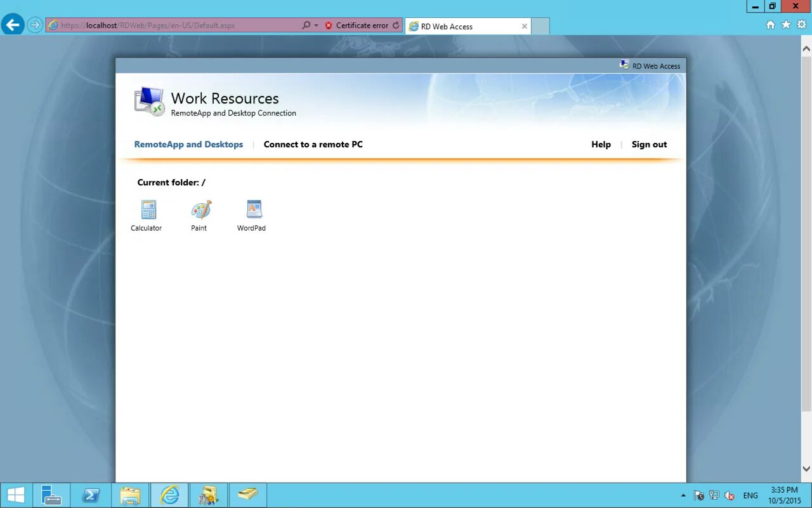
Task: Switch to Connect to a remote PC
Action: click(313, 144)
